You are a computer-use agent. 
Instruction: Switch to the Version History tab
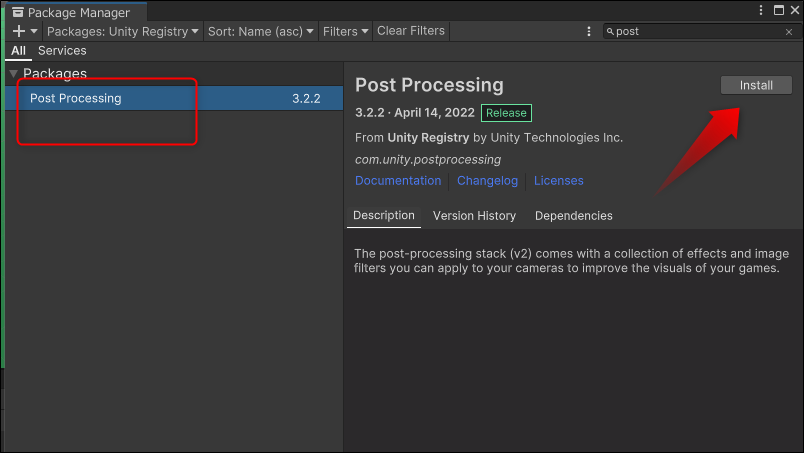pos(474,215)
